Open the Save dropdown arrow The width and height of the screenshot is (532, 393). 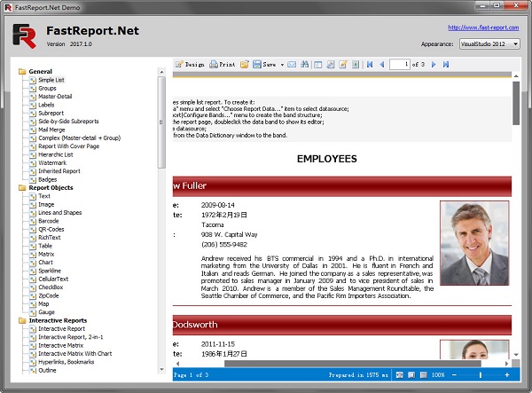click(281, 65)
